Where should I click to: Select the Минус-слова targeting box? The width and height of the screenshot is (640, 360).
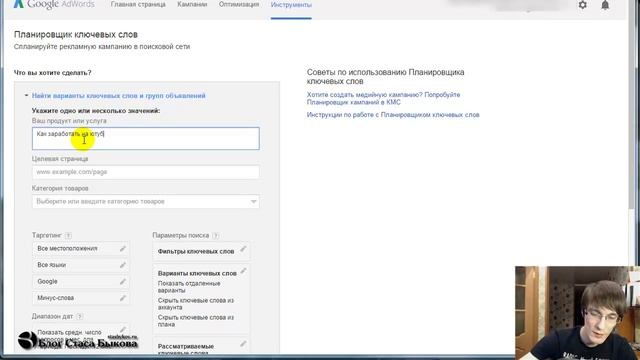[x=81, y=298]
